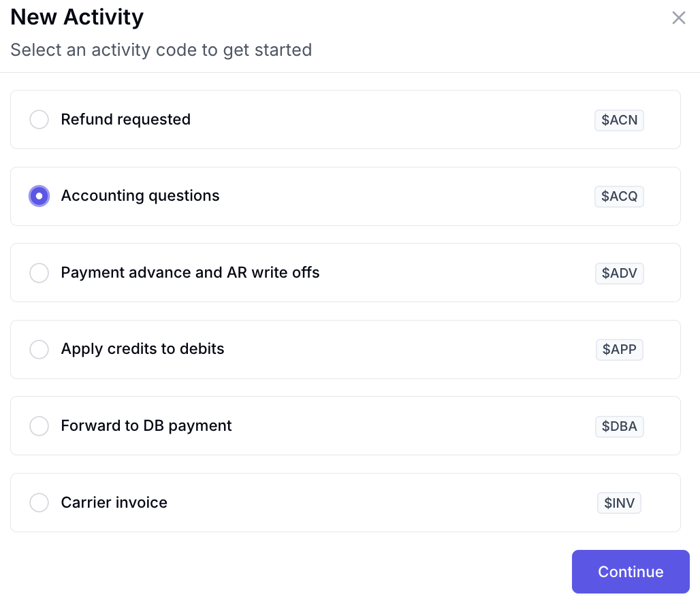
Task: Select the Refund requested radio button
Action: (39, 120)
